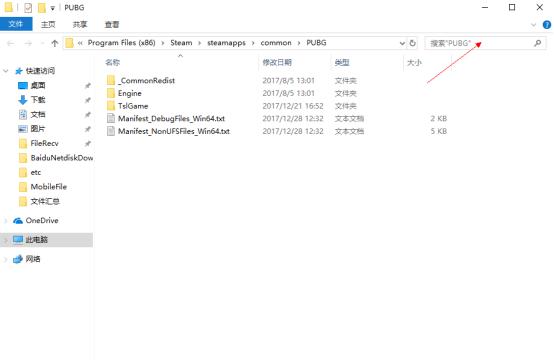Screen dimensions: 554x360
Task: Click the pin icon next to 桌面
Action: coord(87,85)
